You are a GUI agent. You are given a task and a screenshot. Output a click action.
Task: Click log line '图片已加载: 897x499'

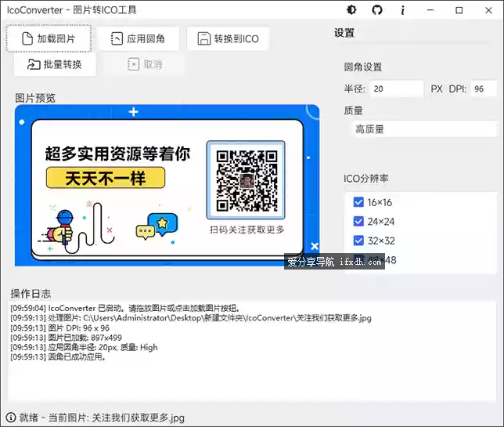(x=66, y=338)
